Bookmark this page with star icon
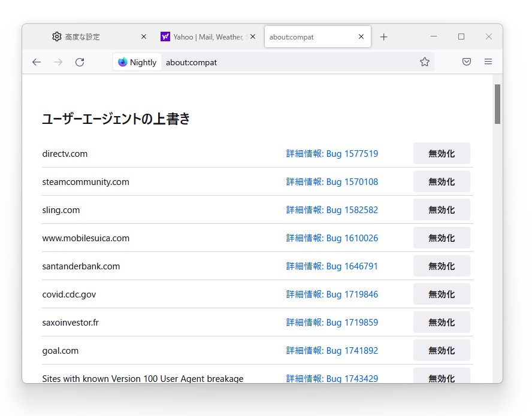 click(425, 62)
